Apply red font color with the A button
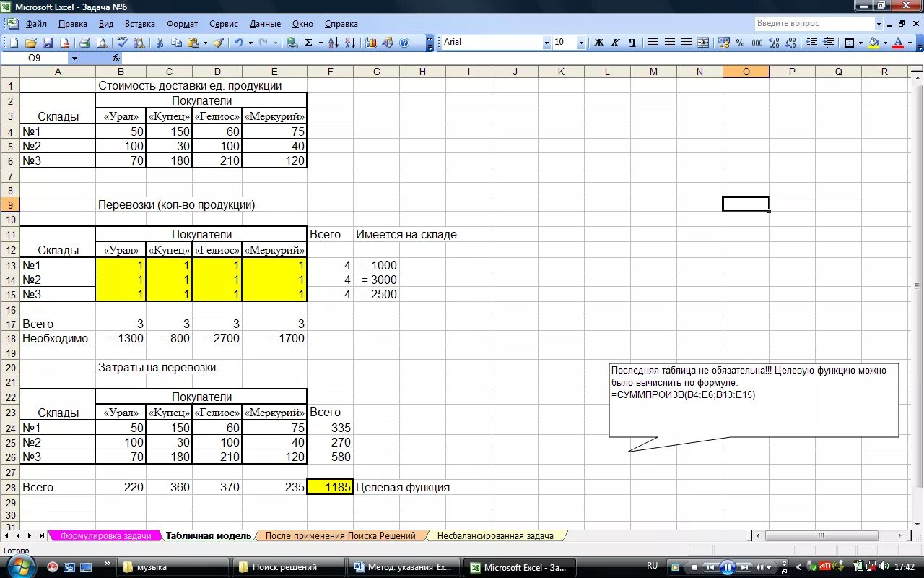Image resolution: width=924 pixels, height=578 pixels. pyautogui.click(x=898, y=43)
